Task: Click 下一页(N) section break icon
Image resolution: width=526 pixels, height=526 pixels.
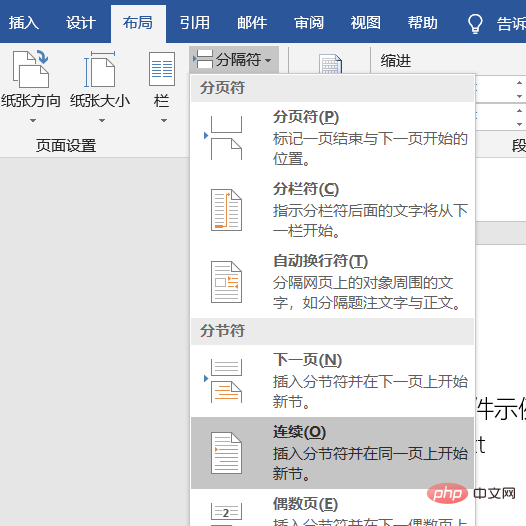Action: 224,381
